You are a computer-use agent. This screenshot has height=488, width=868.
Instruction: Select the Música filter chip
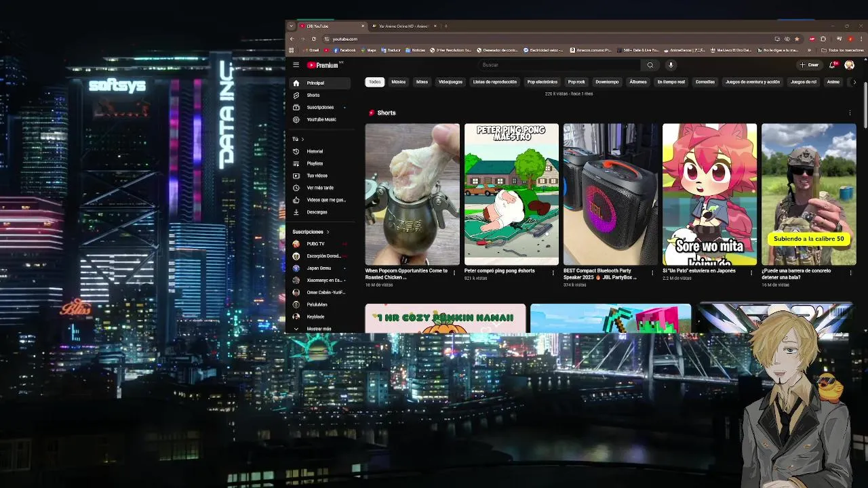[398, 82]
